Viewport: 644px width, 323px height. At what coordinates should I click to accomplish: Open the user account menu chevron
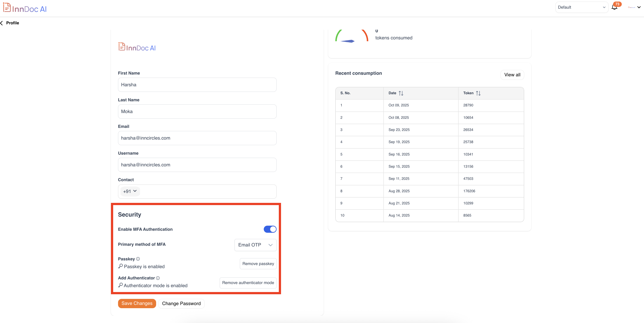point(639,7)
